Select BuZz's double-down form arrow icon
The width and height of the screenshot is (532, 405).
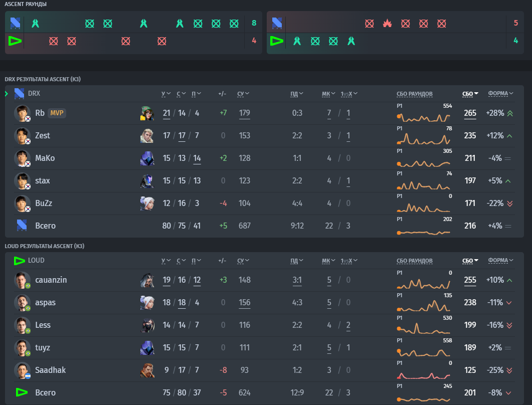tap(510, 204)
